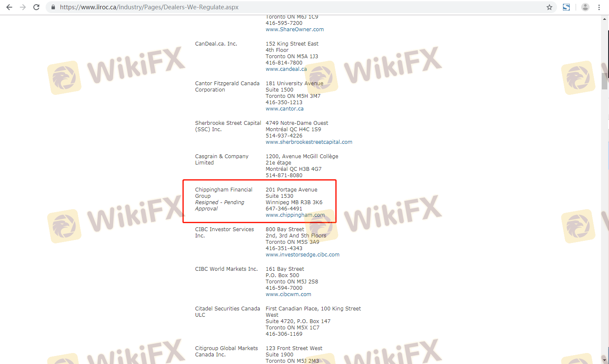Click the Suite 1530 address line

pos(279,196)
